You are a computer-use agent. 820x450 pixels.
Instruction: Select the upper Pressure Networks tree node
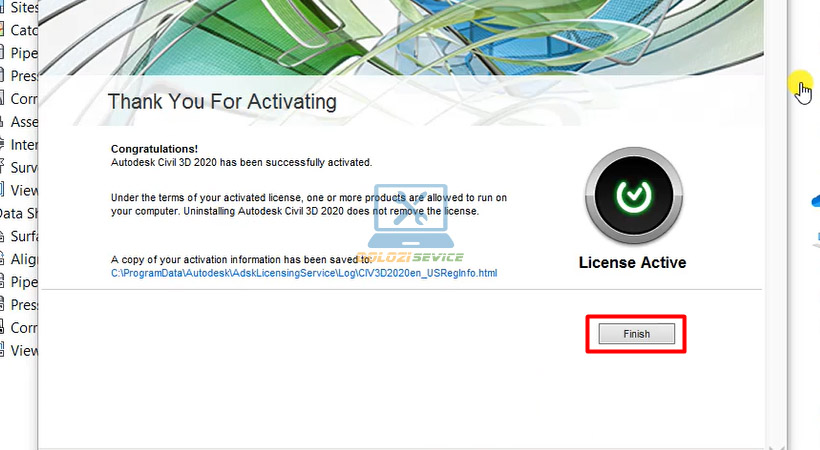point(24,76)
